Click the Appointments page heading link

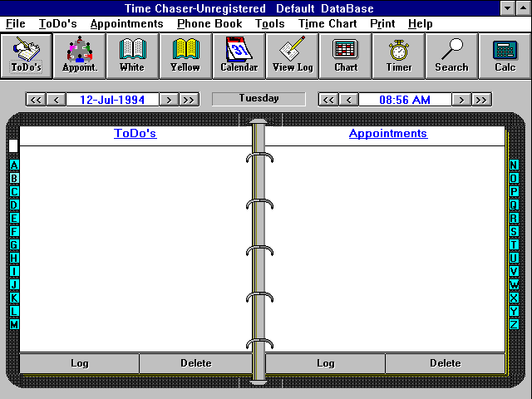[388, 133]
